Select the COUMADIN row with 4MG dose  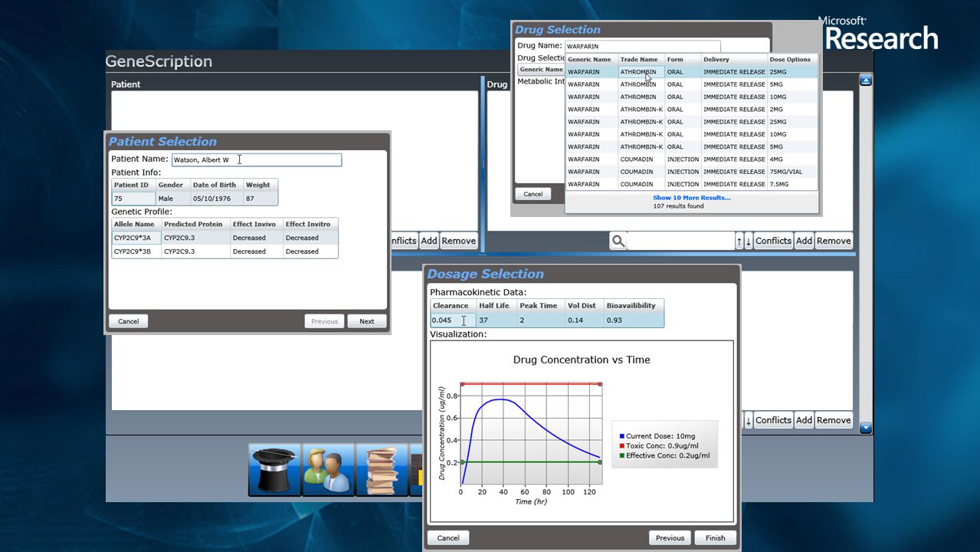[x=691, y=159]
